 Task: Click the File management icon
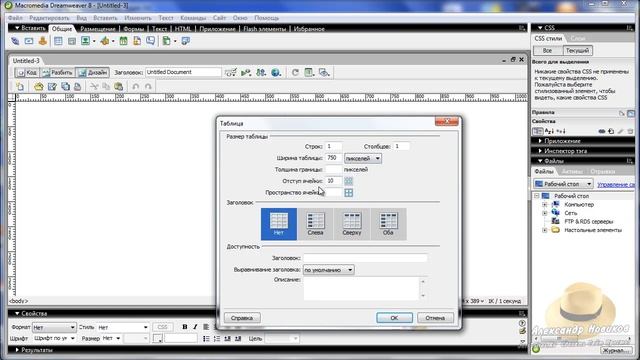point(261,73)
